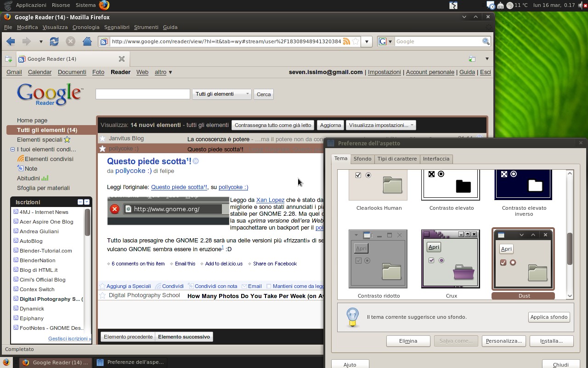Select the Contrasto ridotto theme thumbnail
588x368 pixels.
click(378, 259)
